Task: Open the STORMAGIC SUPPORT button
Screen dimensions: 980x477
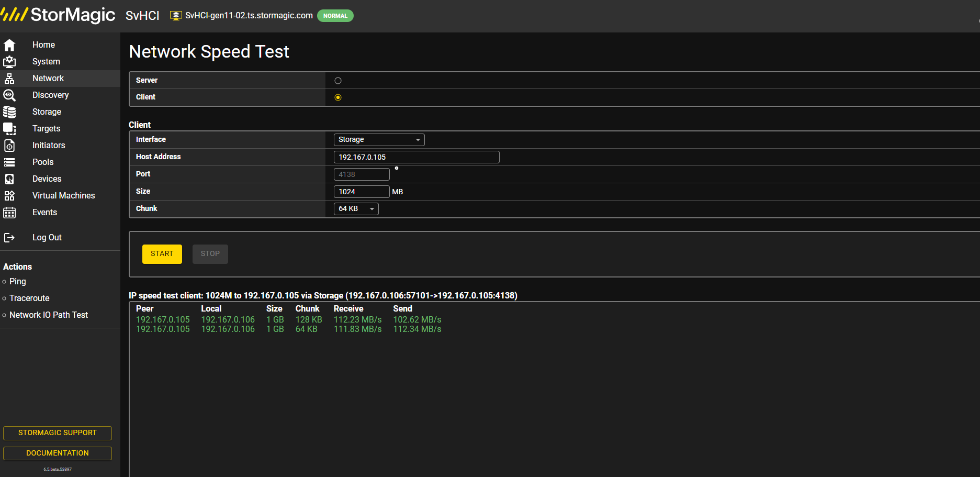Action: pos(58,433)
